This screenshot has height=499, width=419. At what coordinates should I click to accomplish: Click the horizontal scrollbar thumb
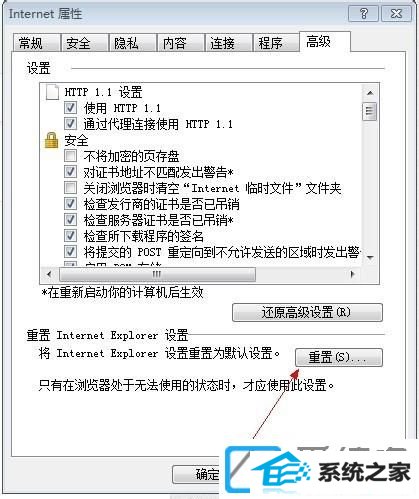coord(157,274)
